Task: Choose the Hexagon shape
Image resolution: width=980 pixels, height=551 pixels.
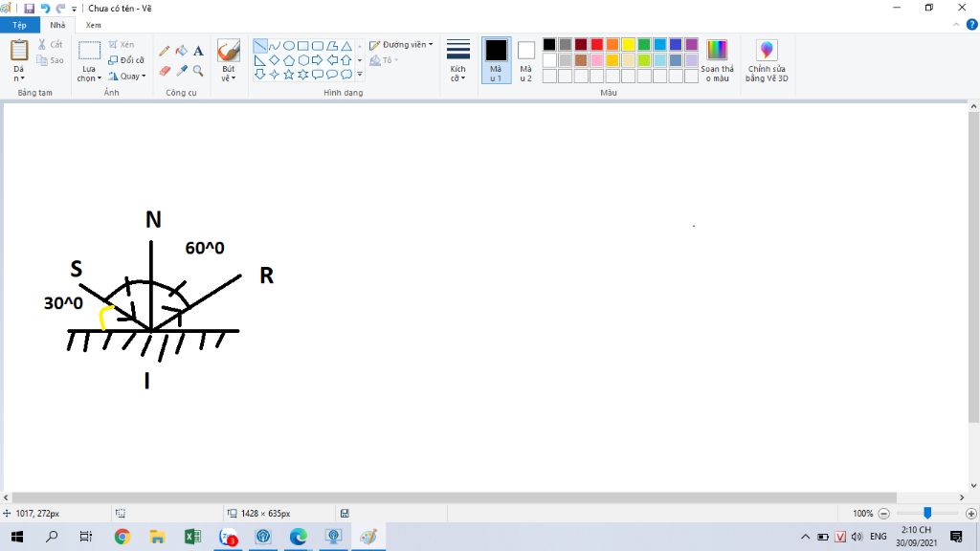Action: tap(303, 60)
